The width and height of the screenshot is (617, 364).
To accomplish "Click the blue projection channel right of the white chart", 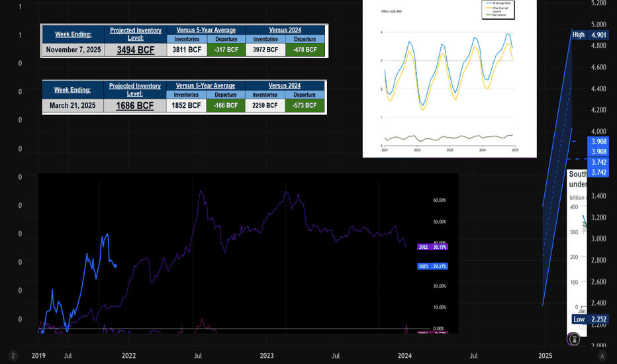I will click(557, 167).
